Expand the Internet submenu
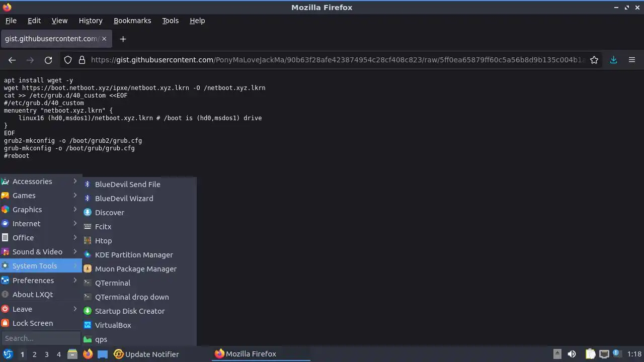 (41, 224)
